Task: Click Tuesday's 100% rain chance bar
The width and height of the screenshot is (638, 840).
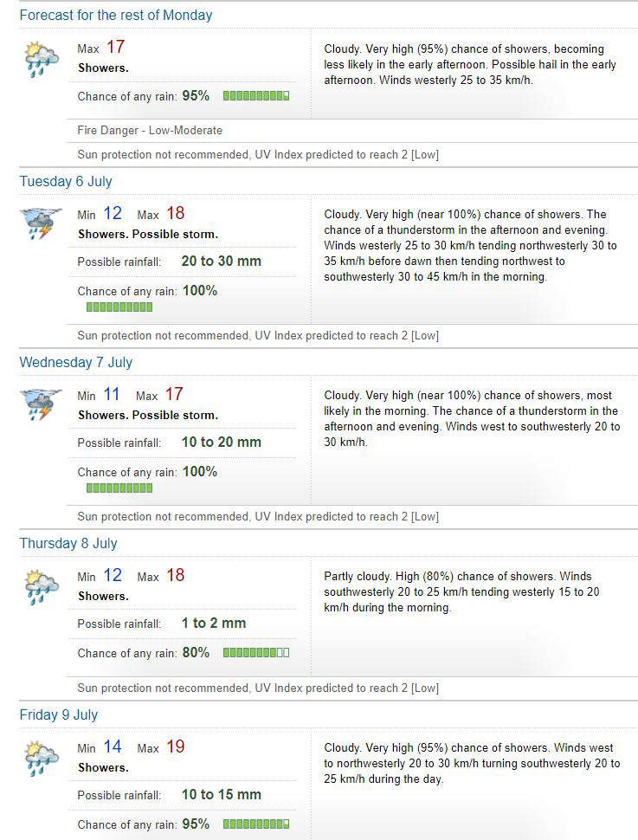Action: pos(119,307)
